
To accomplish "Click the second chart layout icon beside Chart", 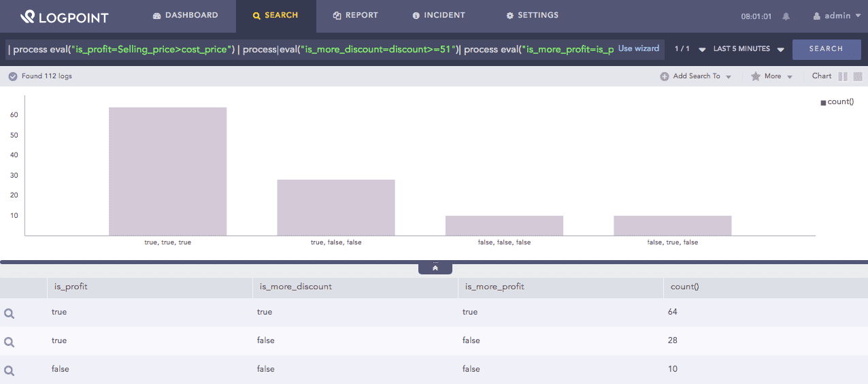I will [858, 76].
